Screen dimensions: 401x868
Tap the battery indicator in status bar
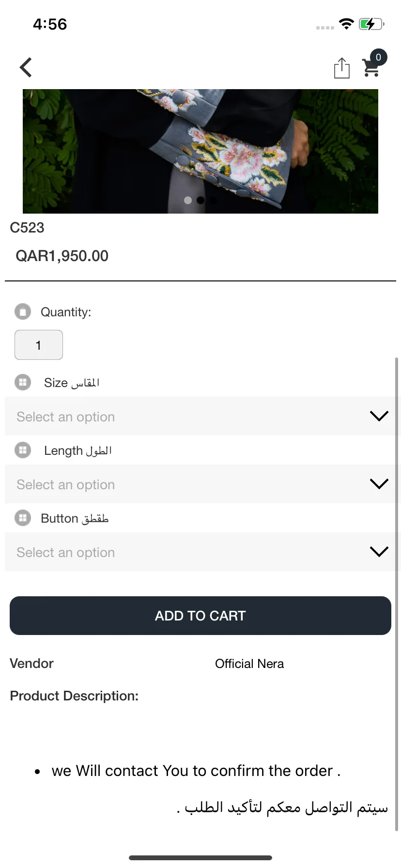pos(371,24)
